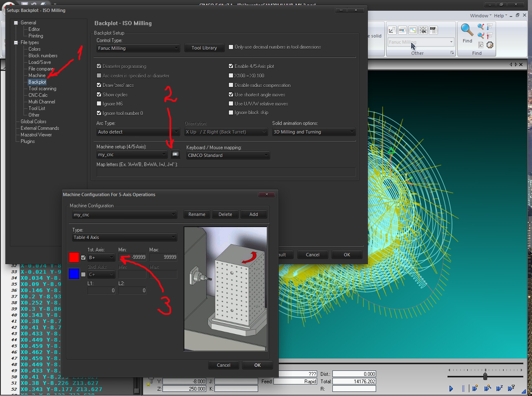Image resolution: width=532 pixels, height=396 pixels.
Task: Run to next tool change icon
Action: pyautogui.click(x=511, y=388)
